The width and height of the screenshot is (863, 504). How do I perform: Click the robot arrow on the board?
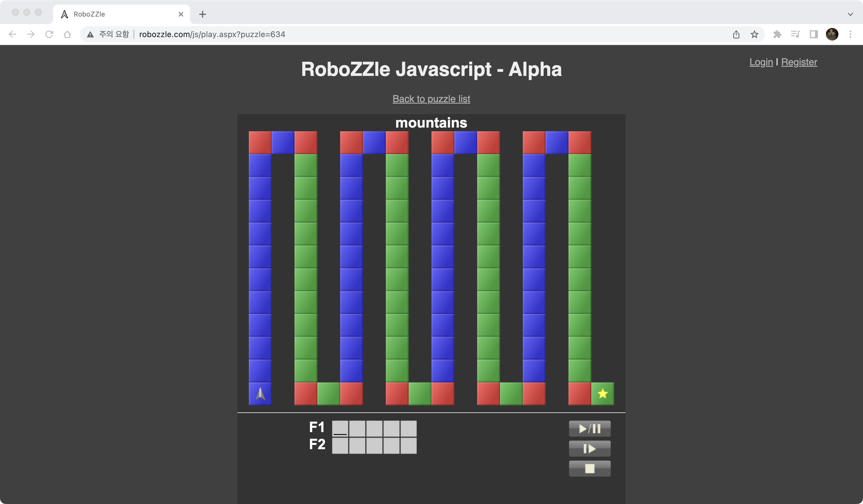click(x=260, y=394)
